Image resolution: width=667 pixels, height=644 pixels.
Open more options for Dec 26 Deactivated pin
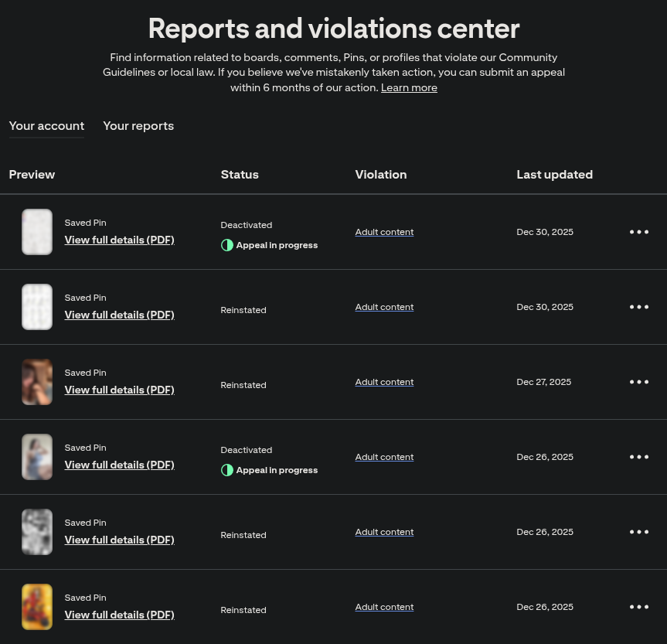tap(639, 457)
